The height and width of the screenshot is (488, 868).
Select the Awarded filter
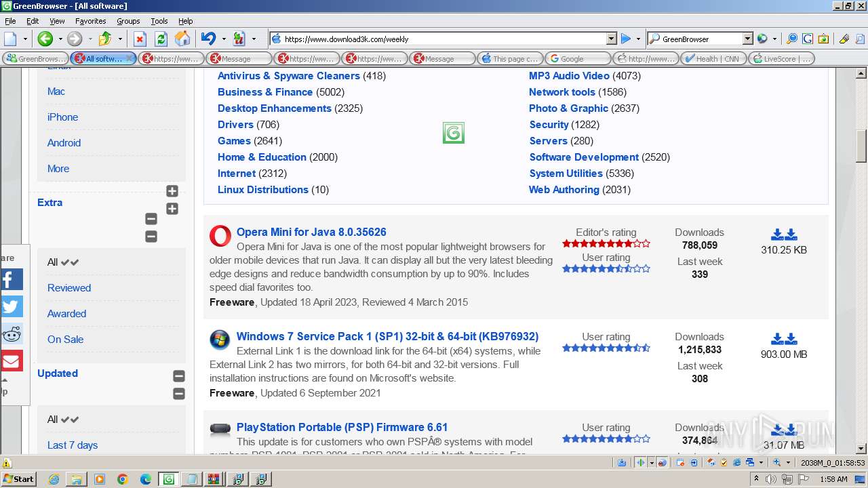(66, 314)
